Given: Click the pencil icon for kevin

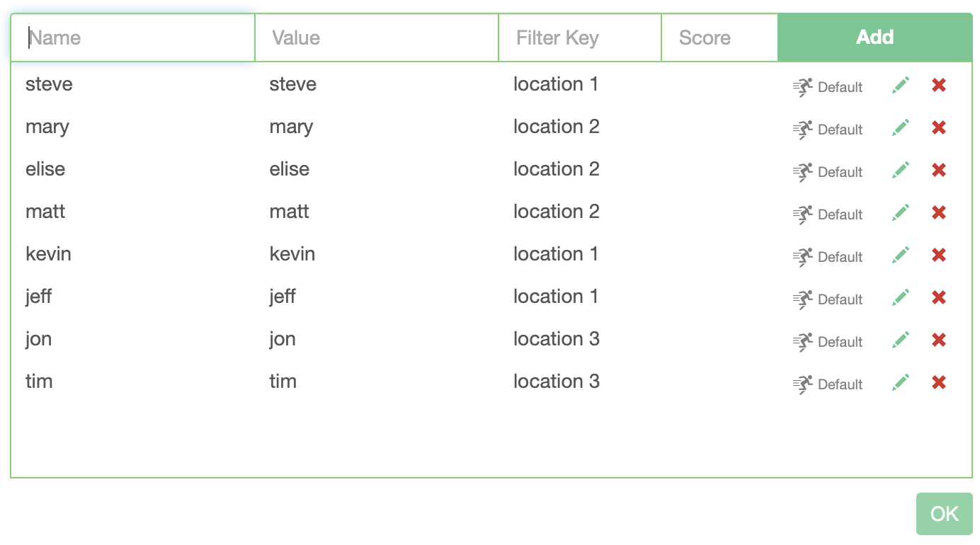Looking at the screenshot, I should [901, 256].
